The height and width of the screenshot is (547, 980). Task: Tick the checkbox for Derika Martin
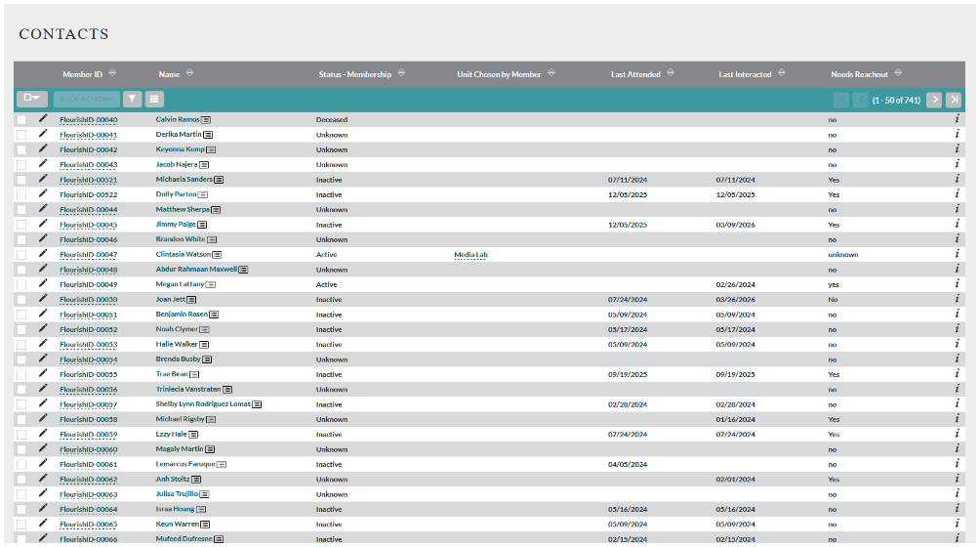click(21, 135)
